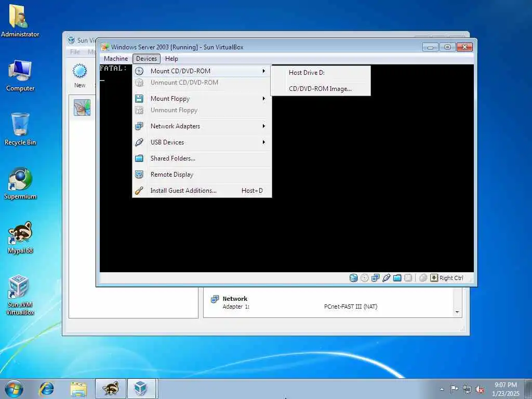Click mouse capture status indicator icon
The height and width of the screenshot is (399, 532).
(x=423, y=278)
